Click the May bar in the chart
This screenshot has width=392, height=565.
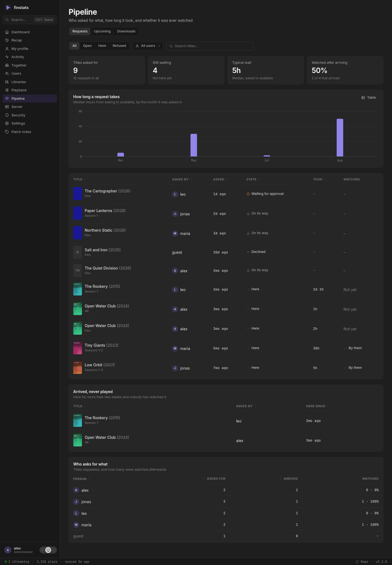pyautogui.click(x=194, y=145)
